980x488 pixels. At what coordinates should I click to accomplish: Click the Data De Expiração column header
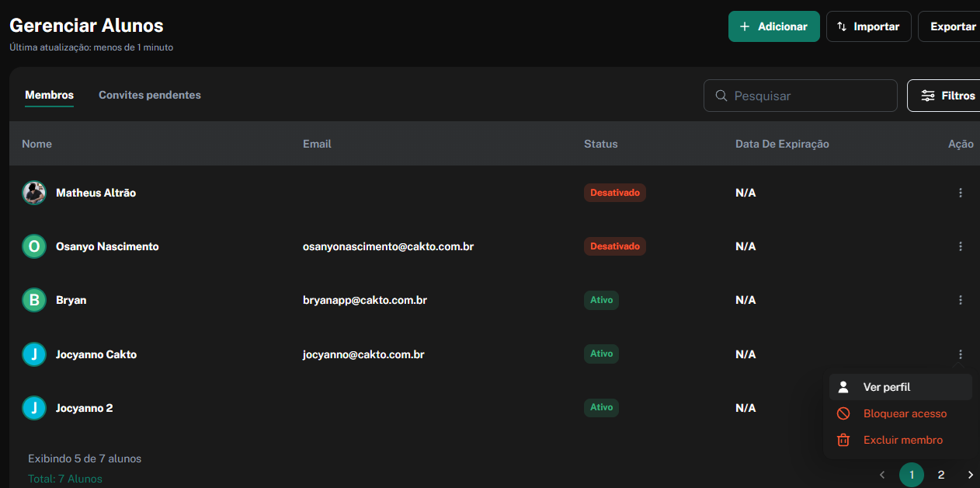click(782, 144)
